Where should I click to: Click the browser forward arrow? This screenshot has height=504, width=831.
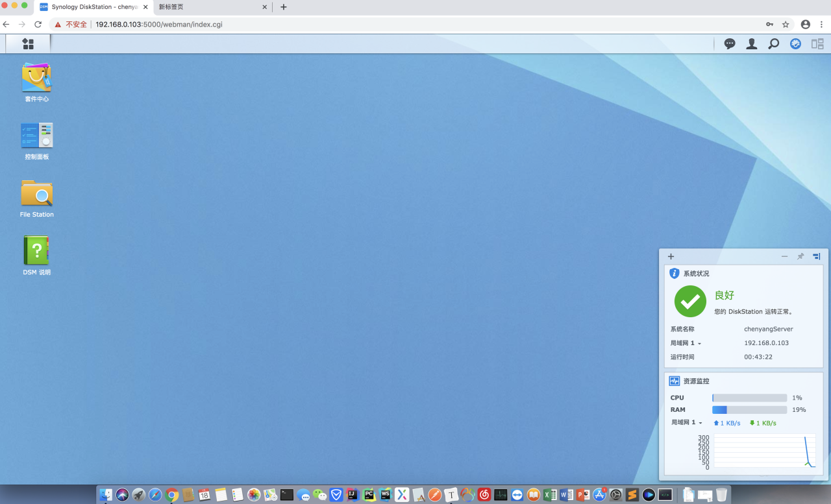pos(22,25)
